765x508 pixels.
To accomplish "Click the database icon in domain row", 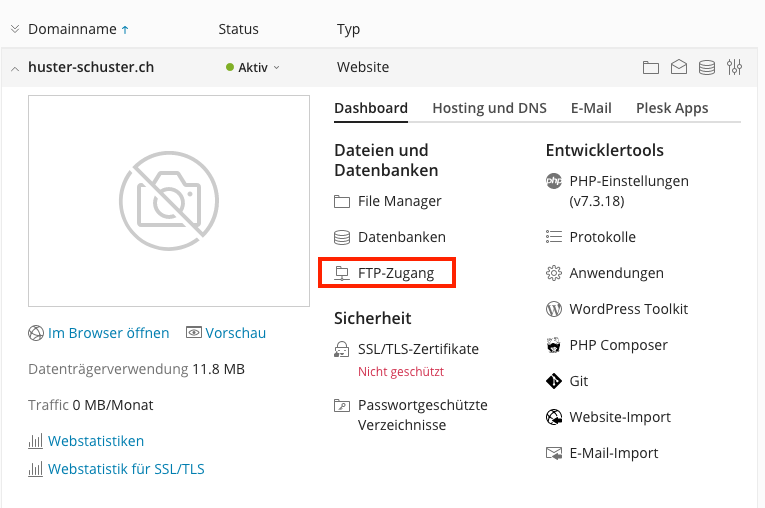I will (x=707, y=68).
